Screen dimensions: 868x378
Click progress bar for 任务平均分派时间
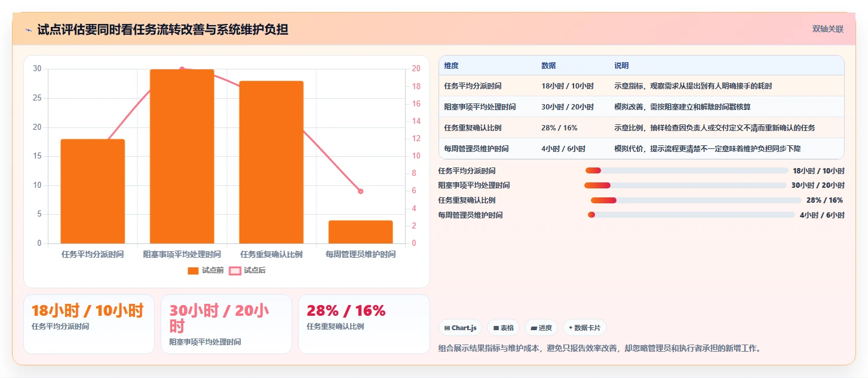[x=687, y=170]
